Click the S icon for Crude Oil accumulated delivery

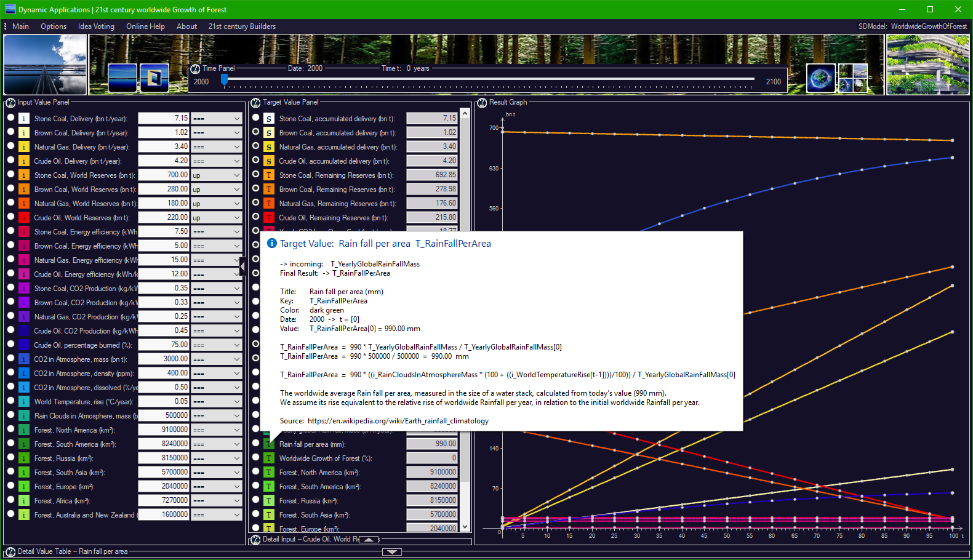[269, 161]
